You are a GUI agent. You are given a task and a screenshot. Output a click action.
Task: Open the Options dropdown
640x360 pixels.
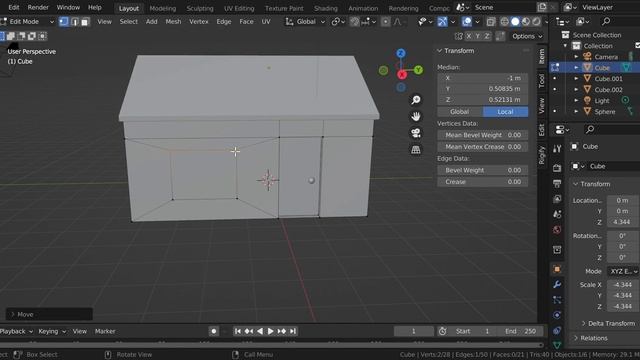(x=527, y=36)
